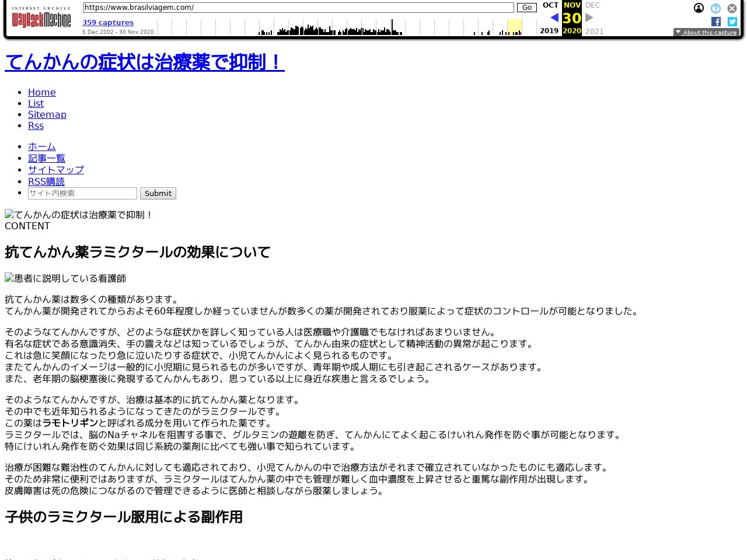747x560 pixels.
Task: Go to previous capture arrow
Action: pyautogui.click(x=554, y=17)
